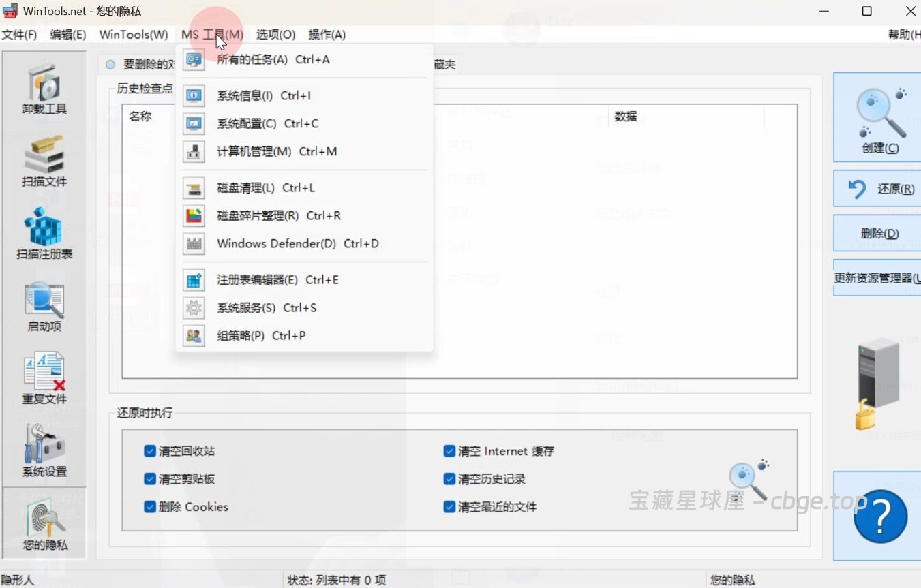This screenshot has width=921, height=588.
Task: Toggle the 清空历史记录 checkbox
Action: [449, 479]
